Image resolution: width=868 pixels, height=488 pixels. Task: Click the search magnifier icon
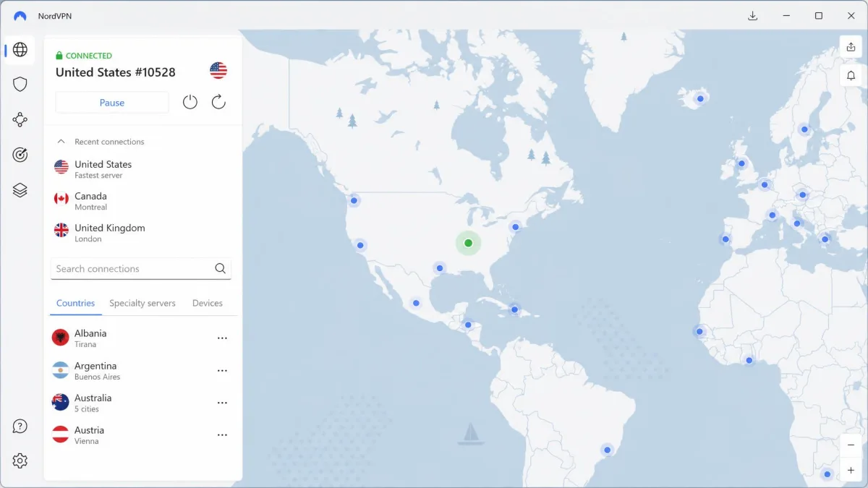point(220,268)
